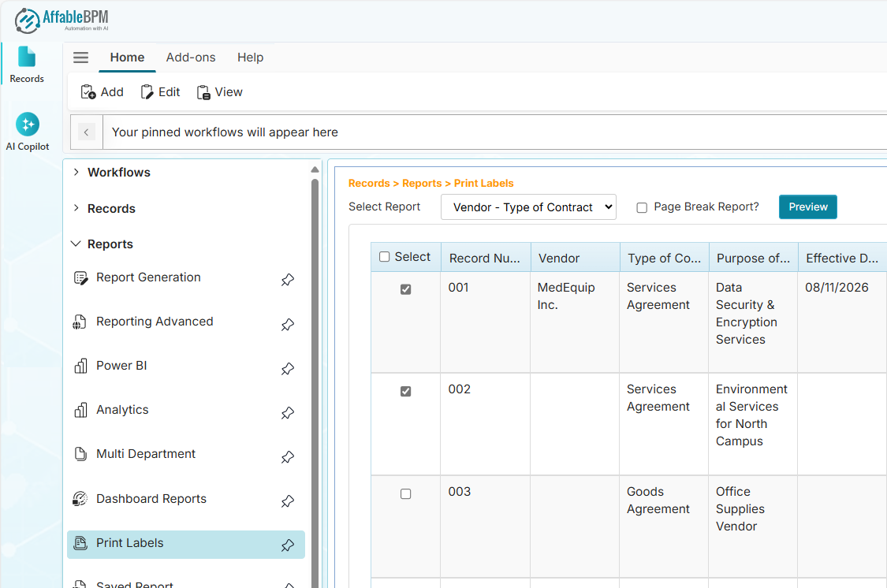Uncheck record 001's selection checkbox

[x=405, y=288]
